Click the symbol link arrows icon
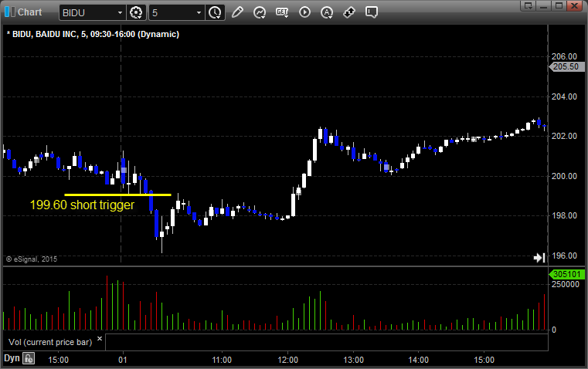Image resolution: width=588 pixels, height=369 pixels. coord(349,12)
